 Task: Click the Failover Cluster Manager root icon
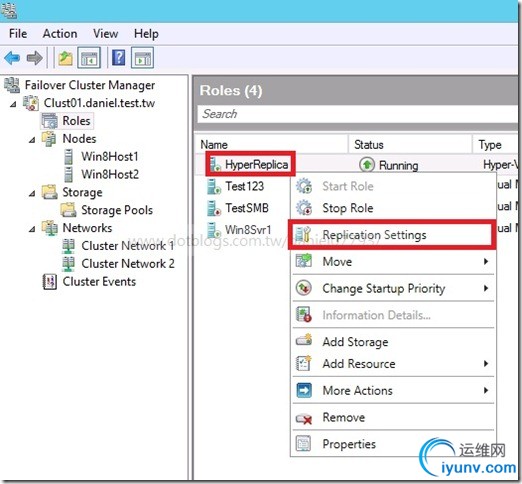[12, 85]
